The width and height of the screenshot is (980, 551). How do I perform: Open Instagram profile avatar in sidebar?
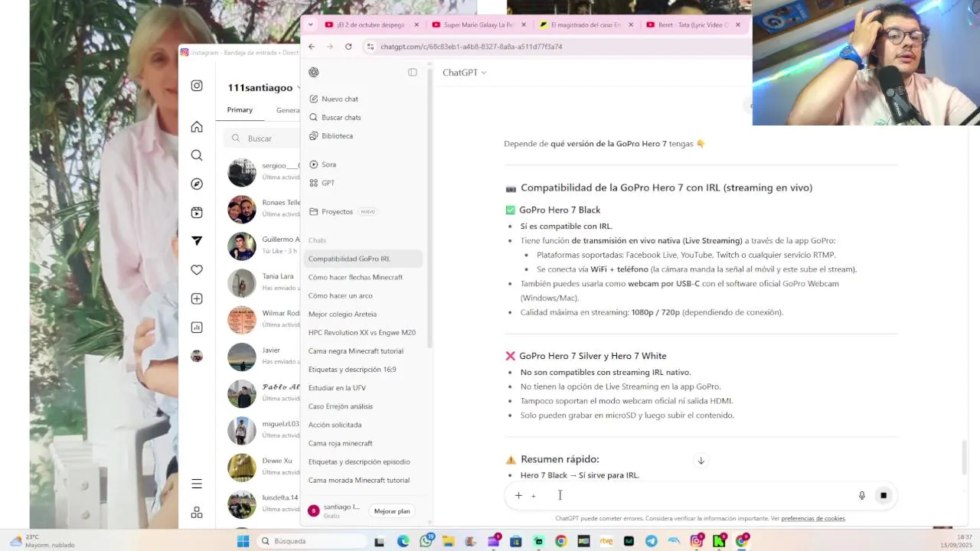coord(197,356)
